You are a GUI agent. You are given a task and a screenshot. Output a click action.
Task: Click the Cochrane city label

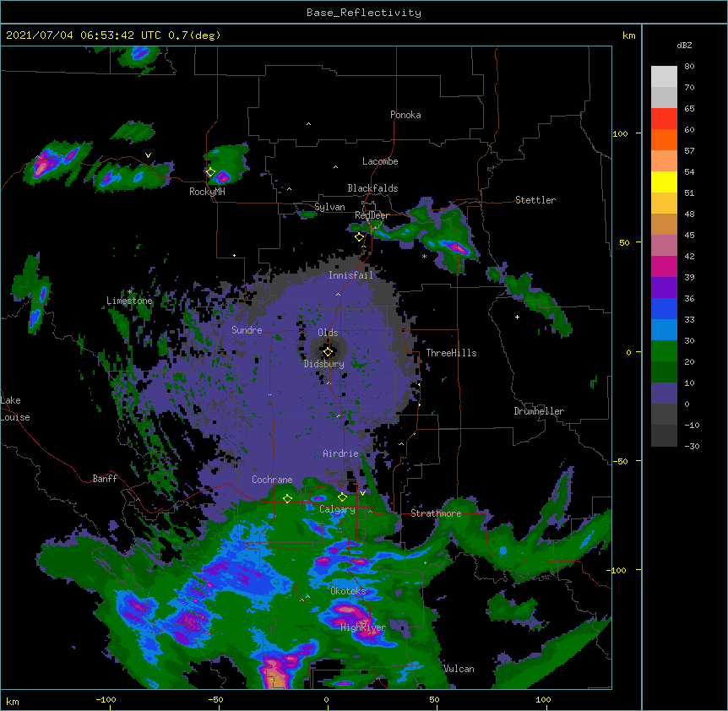point(272,480)
